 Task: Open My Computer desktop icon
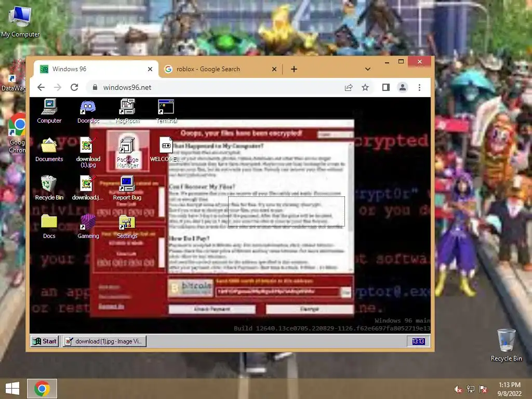coord(20,22)
